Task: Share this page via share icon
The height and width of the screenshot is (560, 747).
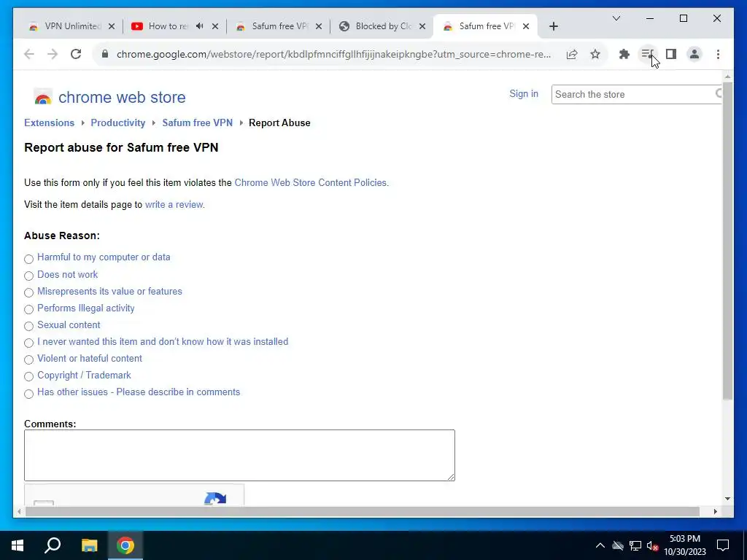Action: click(x=572, y=54)
